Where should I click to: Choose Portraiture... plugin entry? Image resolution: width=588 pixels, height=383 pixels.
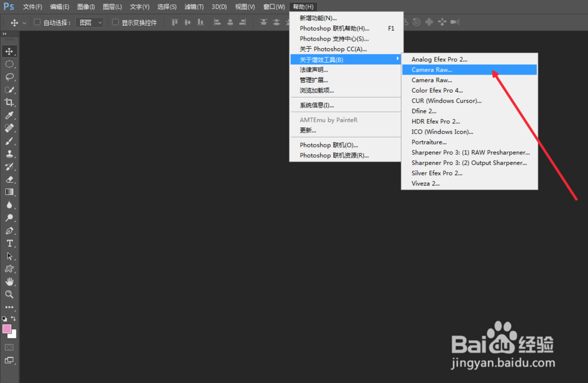click(x=469, y=142)
